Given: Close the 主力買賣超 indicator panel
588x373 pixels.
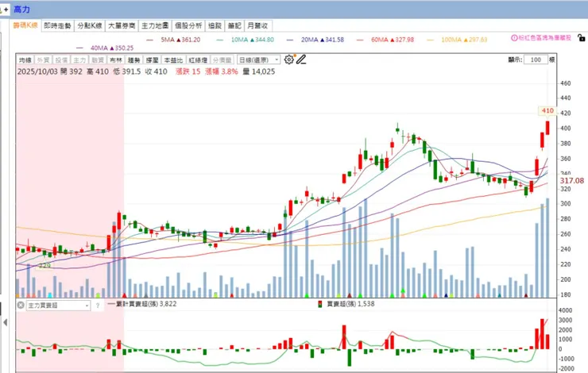Looking at the screenshot, I should [21, 306].
